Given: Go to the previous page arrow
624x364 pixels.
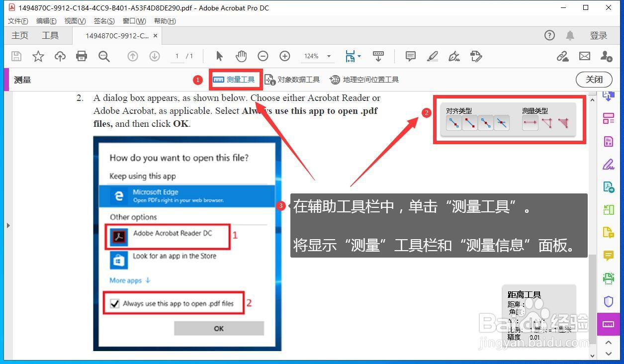Looking at the screenshot, I should 133,56.
